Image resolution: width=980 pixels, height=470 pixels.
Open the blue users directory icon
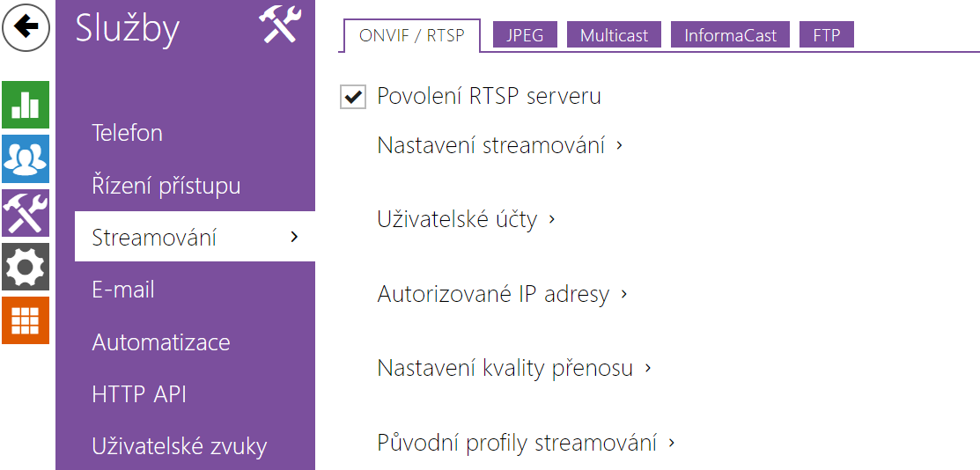click(x=26, y=158)
